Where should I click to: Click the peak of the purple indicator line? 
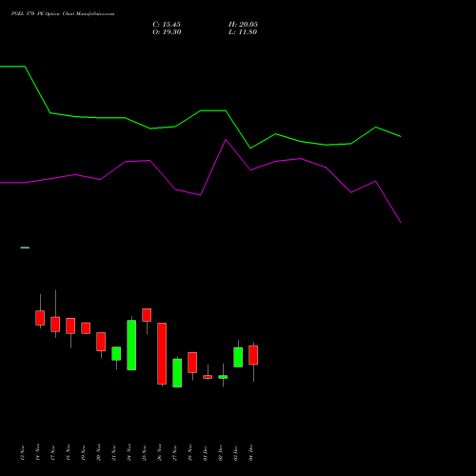(226, 140)
